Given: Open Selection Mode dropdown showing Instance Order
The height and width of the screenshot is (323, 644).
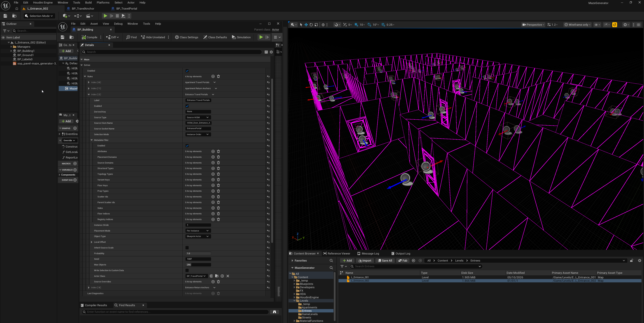Looking at the screenshot, I should pos(198,134).
